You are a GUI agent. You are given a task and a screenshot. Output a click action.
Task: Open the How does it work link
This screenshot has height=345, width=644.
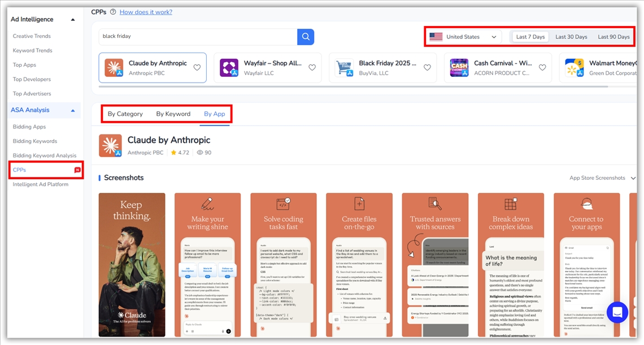coord(146,12)
